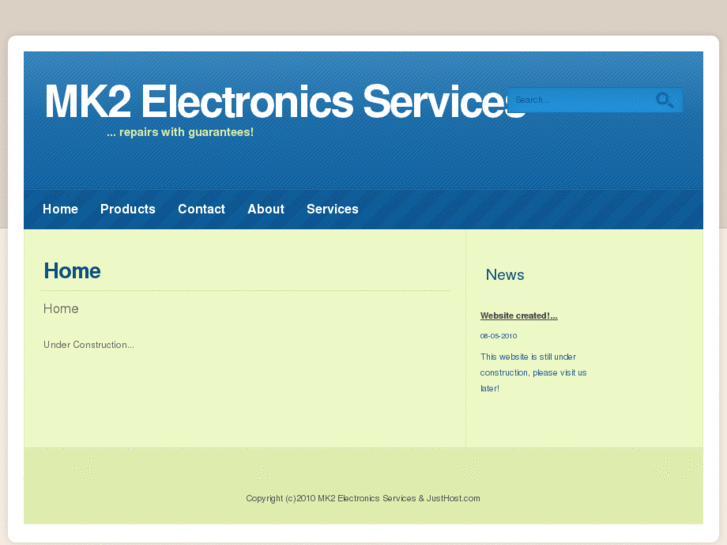727x545 pixels.
Task: Navigate to the Services page
Action: point(332,209)
